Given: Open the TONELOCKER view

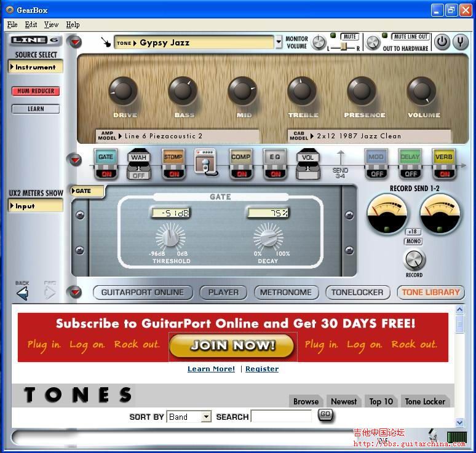Looking at the screenshot, I should (x=357, y=293).
